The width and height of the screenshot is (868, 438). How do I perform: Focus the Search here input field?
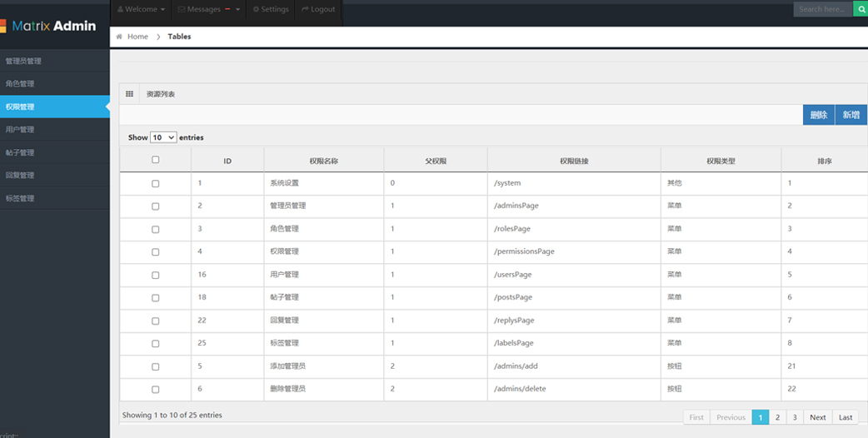pos(822,9)
